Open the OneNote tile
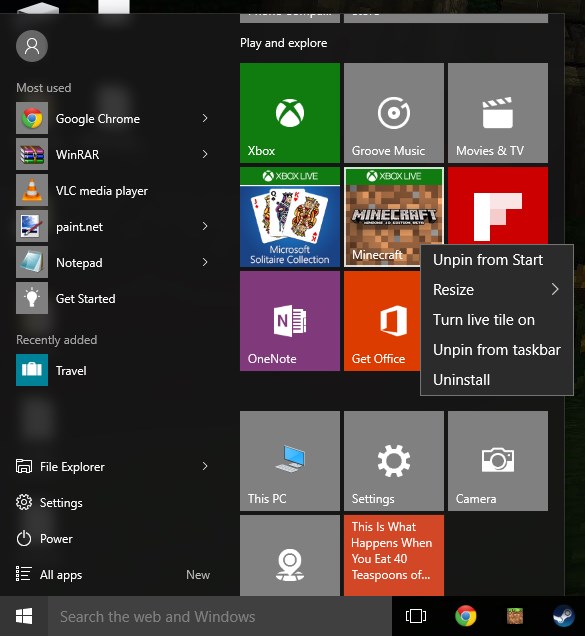 click(290, 321)
